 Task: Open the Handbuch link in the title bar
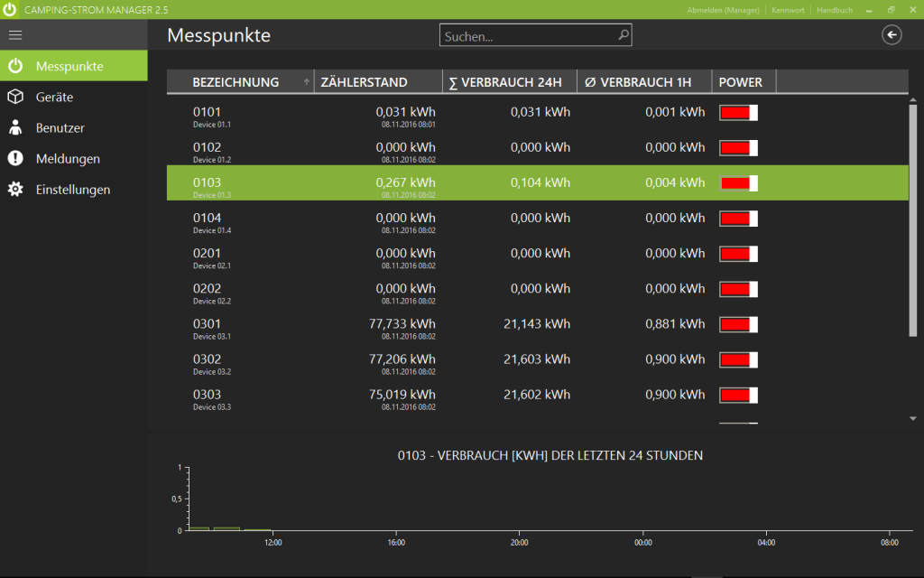pos(835,10)
